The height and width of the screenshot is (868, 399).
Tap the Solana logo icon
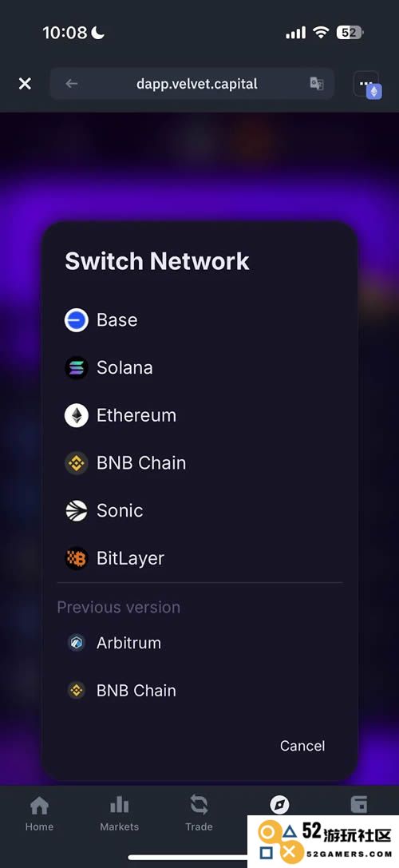[x=77, y=367]
